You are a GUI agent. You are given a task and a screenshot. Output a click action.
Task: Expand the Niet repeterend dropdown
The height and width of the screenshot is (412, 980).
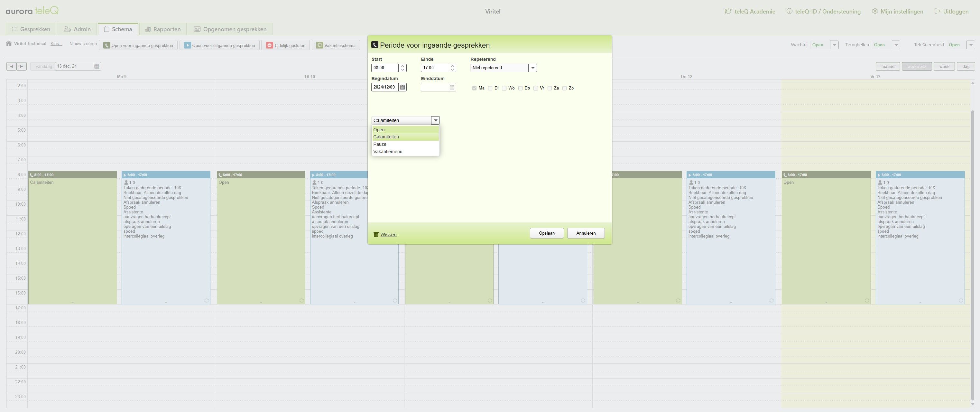click(532, 68)
